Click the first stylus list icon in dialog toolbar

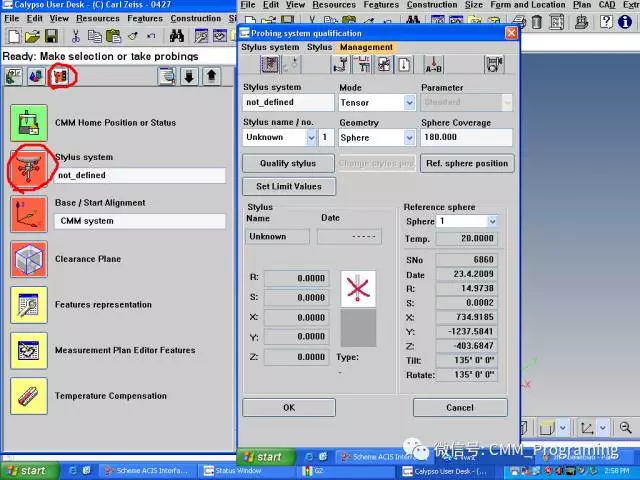pyautogui.click(x=270, y=64)
